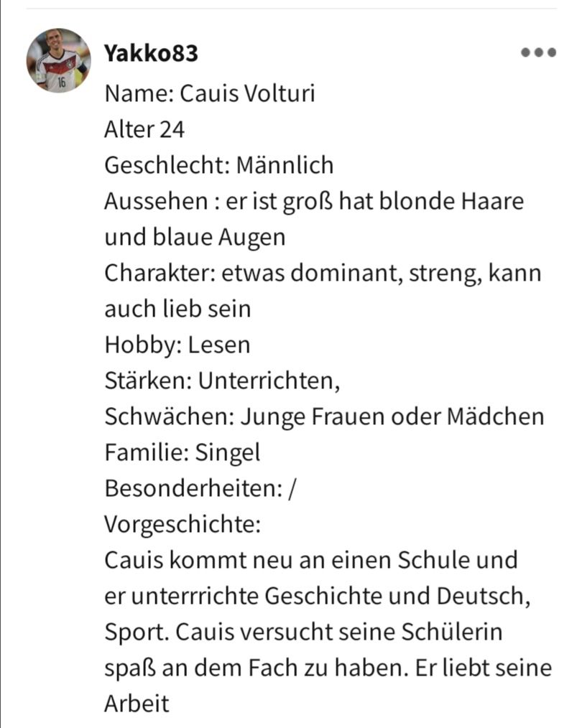Select the 'Name: Cauis Volturi' line
The image size is (582, 728).
(210, 93)
